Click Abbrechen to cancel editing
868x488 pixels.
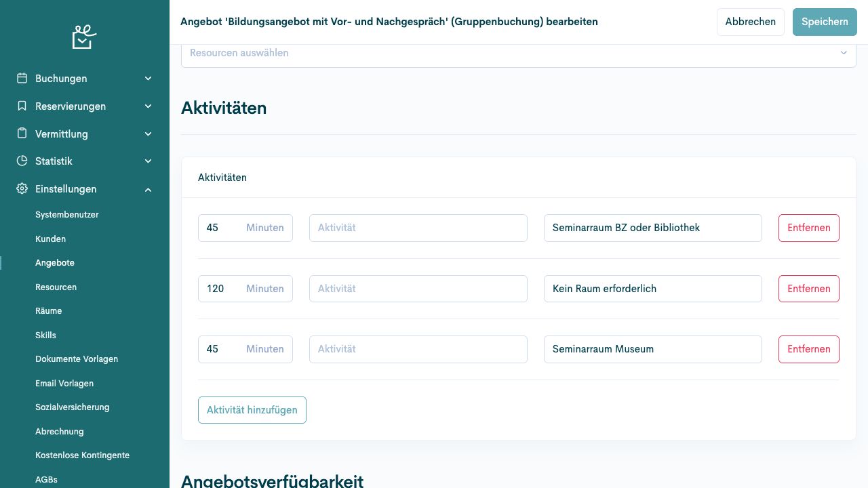click(x=751, y=22)
